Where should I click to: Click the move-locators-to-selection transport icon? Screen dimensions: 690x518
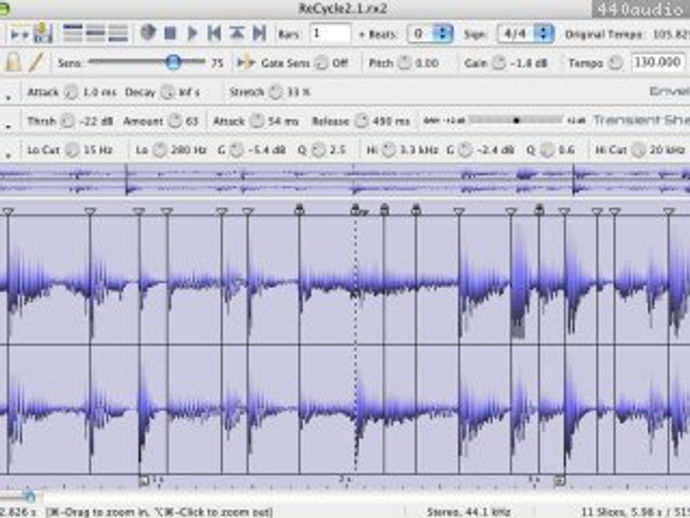pyautogui.click(x=237, y=33)
